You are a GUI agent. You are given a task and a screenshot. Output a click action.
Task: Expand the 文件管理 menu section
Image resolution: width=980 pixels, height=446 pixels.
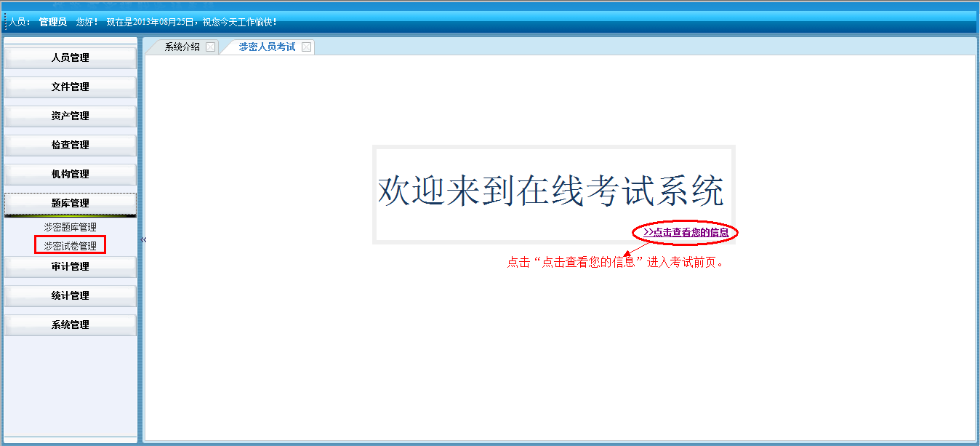(x=71, y=87)
